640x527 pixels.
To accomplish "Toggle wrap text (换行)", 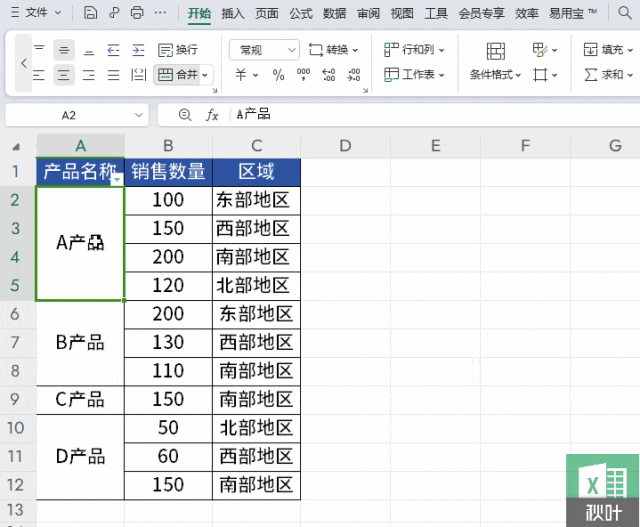I will pyautogui.click(x=178, y=50).
